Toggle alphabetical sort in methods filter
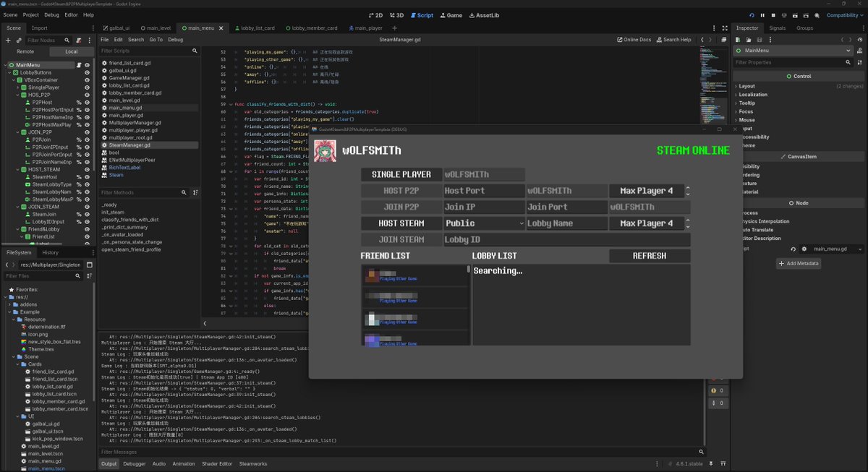Screen dimensions: 868x472 click(x=195, y=192)
